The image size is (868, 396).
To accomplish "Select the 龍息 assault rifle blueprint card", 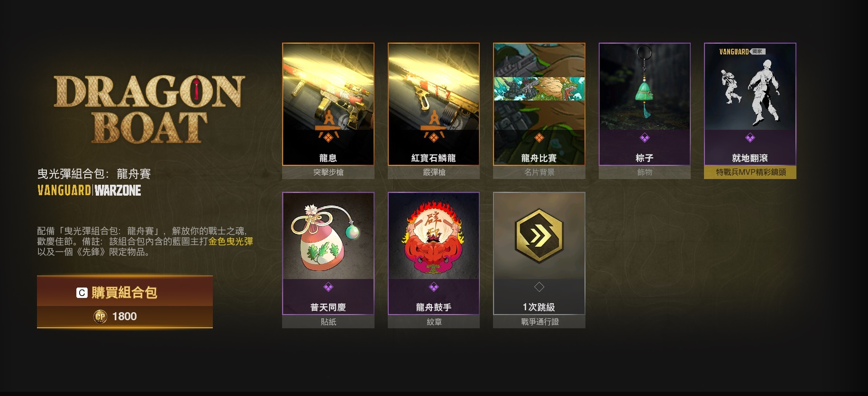I will (328, 111).
